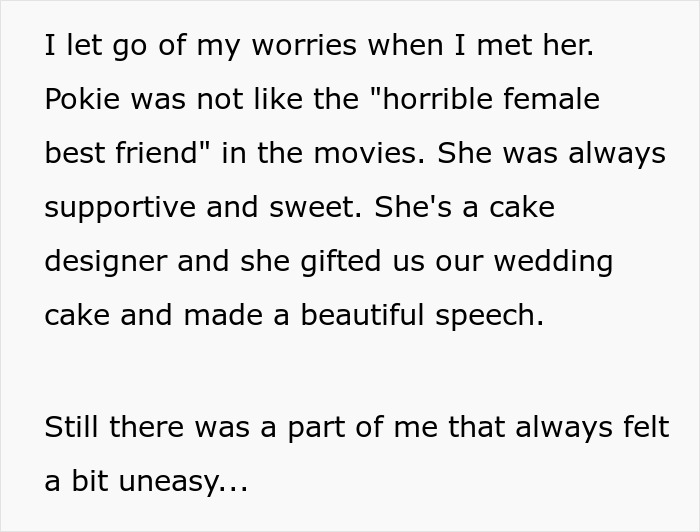Image resolution: width=700 pixels, height=532 pixels.
Task: Click the word "wedding" at line end
Action: pos(555,262)
